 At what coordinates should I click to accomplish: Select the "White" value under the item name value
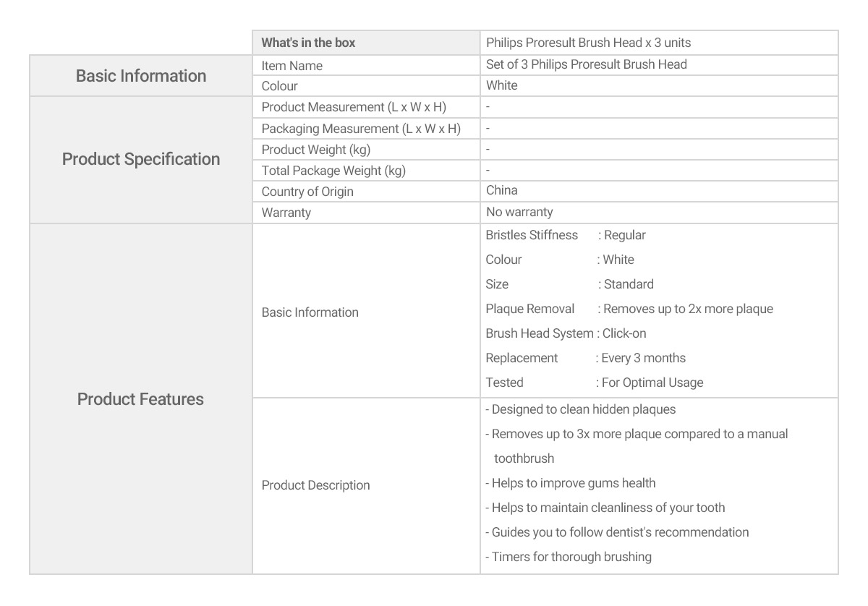click(502, 85)
